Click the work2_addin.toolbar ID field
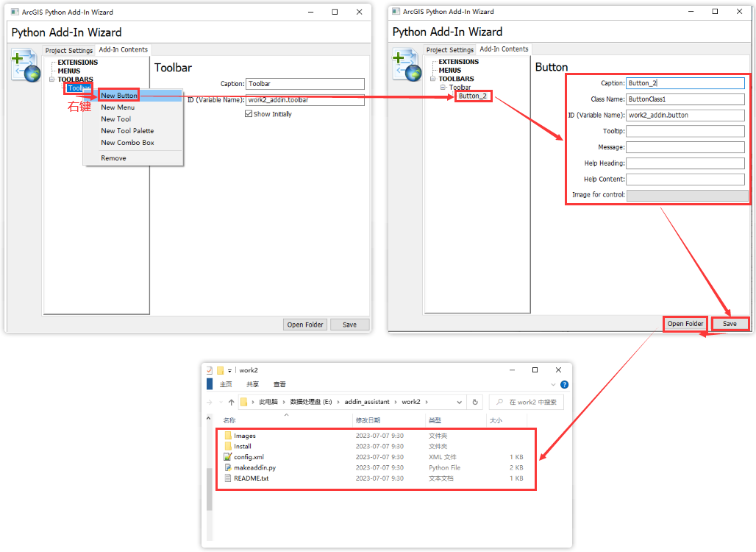The image size is (756, 552). tap(305, 100)
